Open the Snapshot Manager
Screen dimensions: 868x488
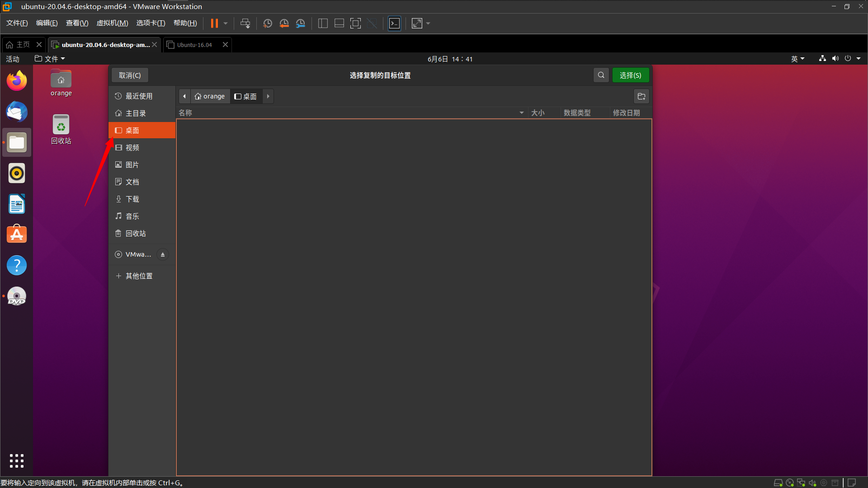coord(301,23)
